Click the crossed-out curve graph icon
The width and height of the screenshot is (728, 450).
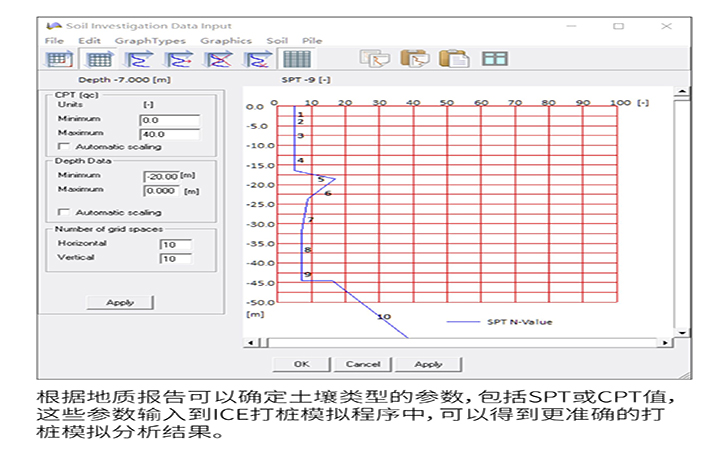click(x=218, y=59)
